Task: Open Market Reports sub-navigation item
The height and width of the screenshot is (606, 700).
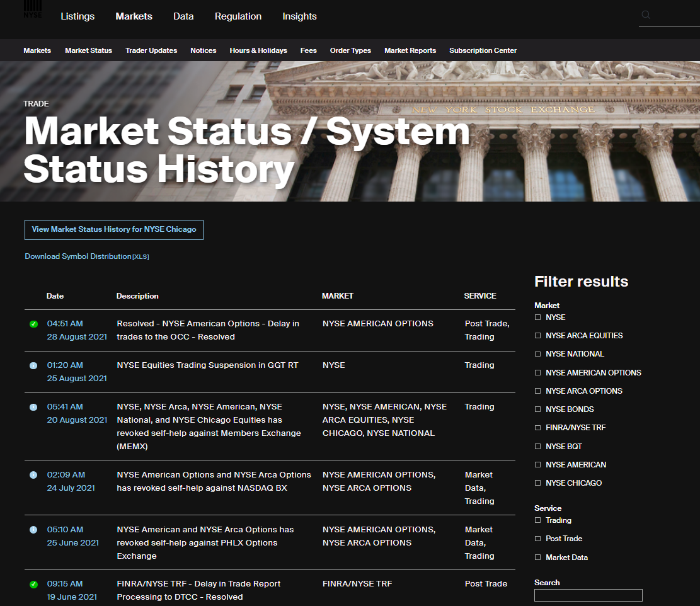Action: tap(410, 50)
